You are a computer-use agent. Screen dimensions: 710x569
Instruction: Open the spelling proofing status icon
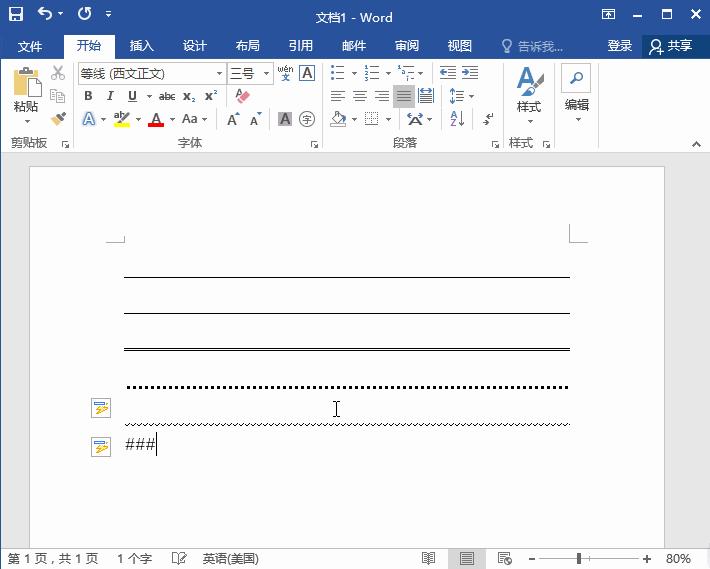tap(179, 558)
